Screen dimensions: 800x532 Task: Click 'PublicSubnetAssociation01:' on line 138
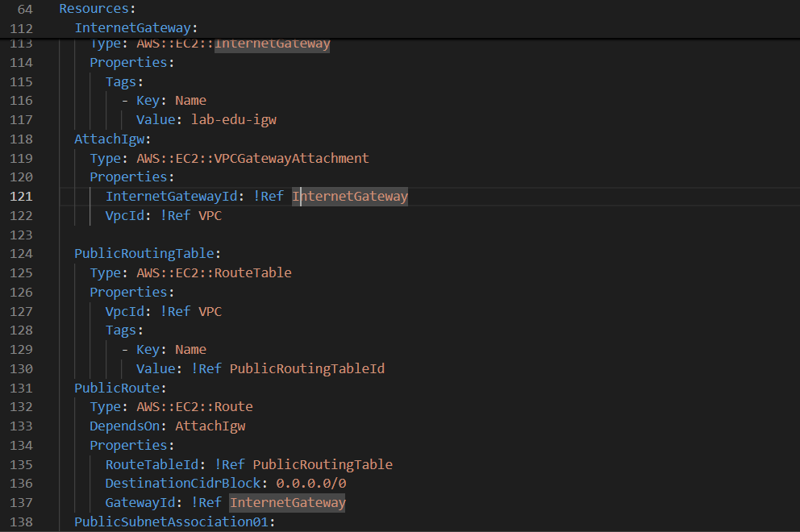175,522
